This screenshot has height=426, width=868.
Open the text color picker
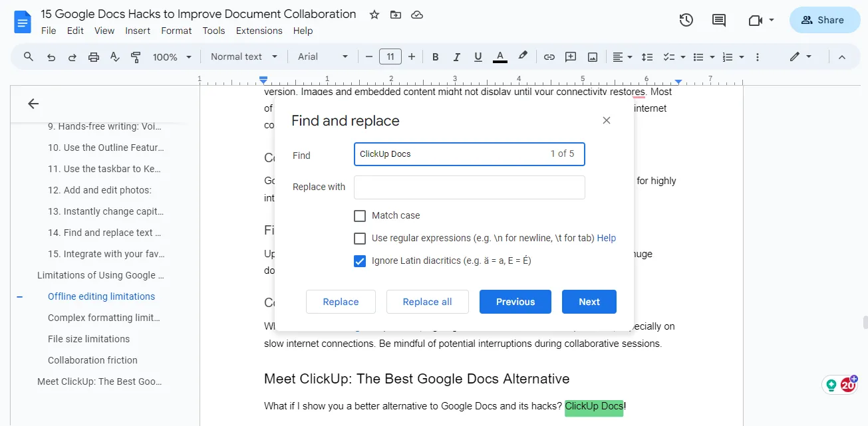[x=500, y=56]
